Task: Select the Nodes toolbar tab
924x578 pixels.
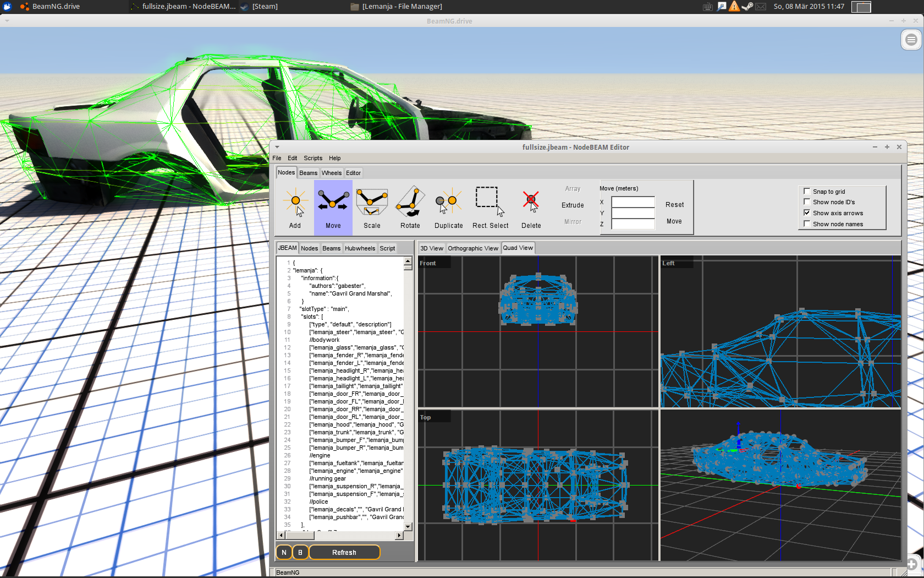Action: click(x=286, y=172)
